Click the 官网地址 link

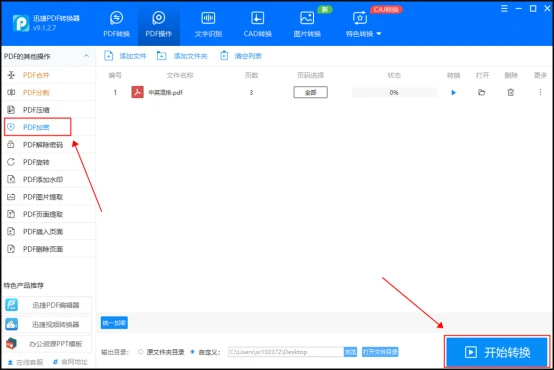point(70,362)
